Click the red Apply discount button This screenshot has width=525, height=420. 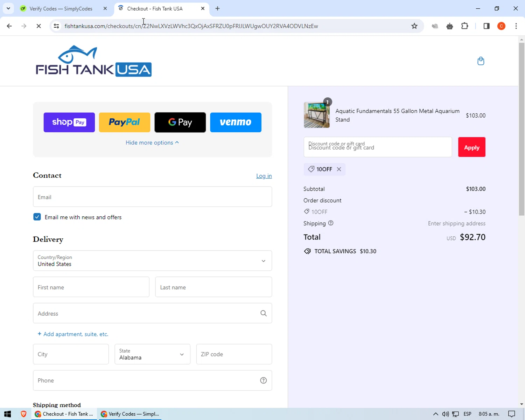click(471, 147)
